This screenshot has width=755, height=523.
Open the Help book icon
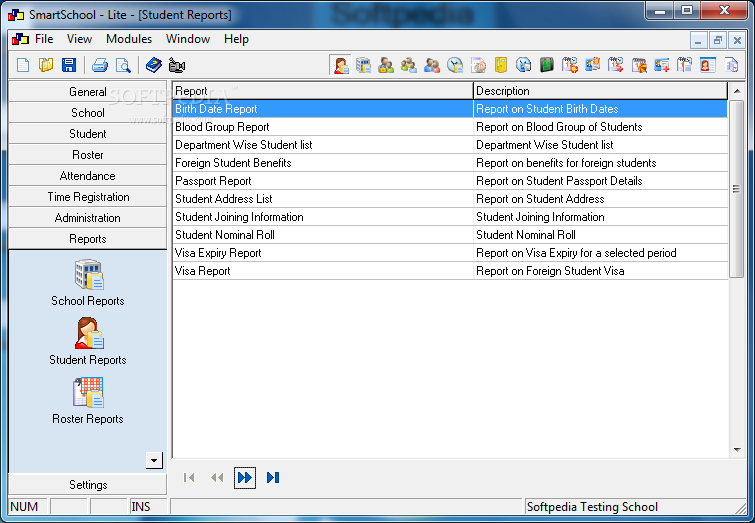pos(154,65)
